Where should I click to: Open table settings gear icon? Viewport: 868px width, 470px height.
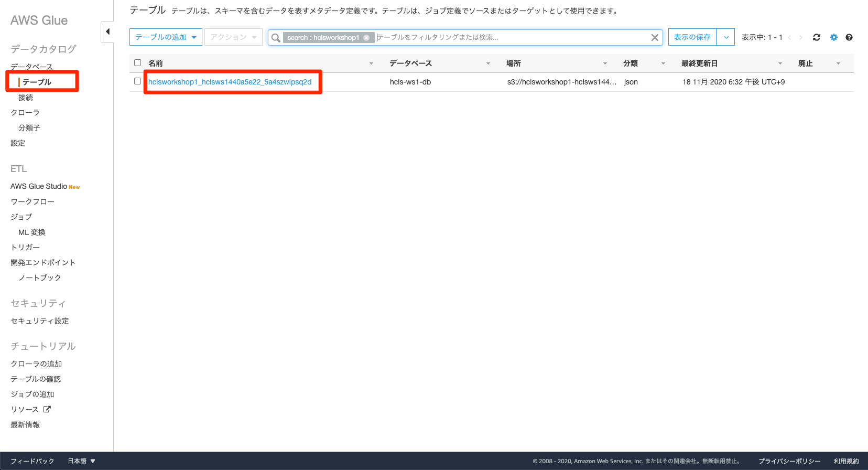pyautogui.click(x=834, y=37)
